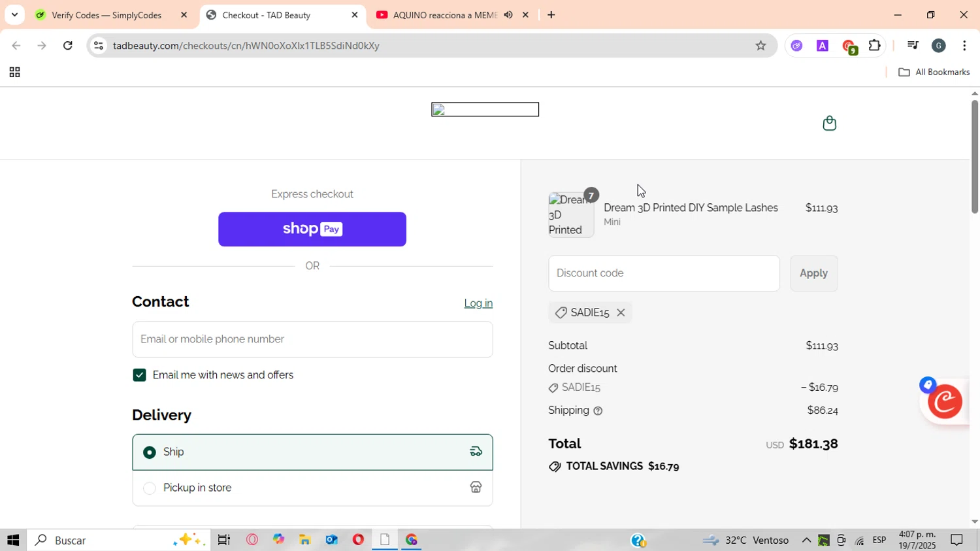Click the red extension icon with badge 9

(x=849, y=46)
